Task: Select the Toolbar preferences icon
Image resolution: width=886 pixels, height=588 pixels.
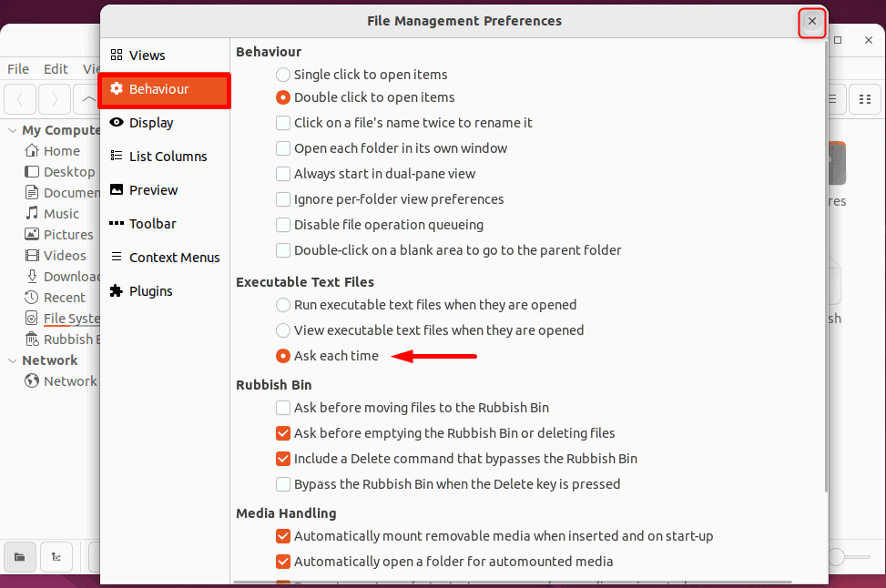Action: pos(117,223)
